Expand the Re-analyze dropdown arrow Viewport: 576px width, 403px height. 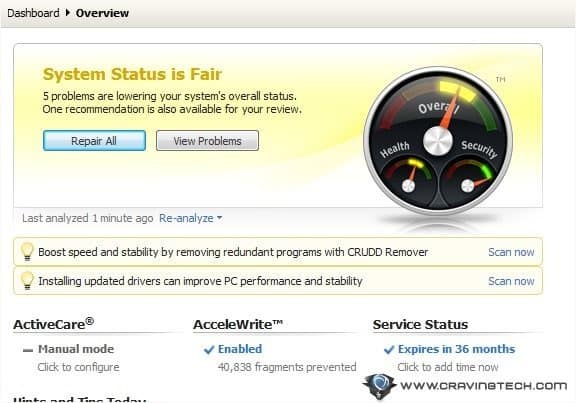[219, 218]
